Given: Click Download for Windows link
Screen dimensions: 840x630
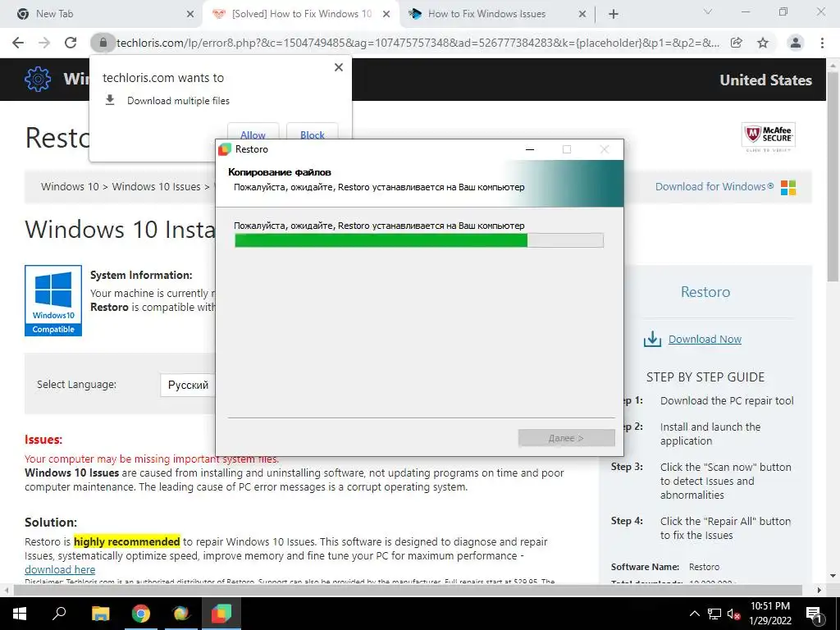Looking at the screenshot, I should [x=714, y=186].
